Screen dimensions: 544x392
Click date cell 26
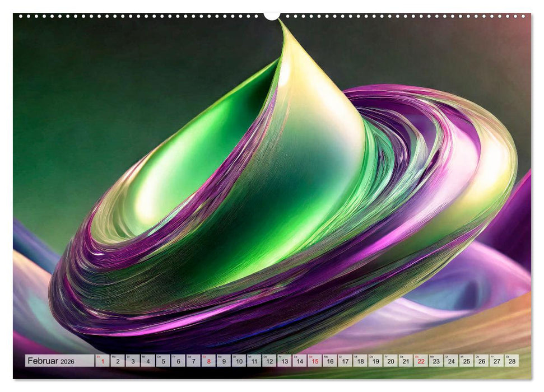[x=481, y=361]
